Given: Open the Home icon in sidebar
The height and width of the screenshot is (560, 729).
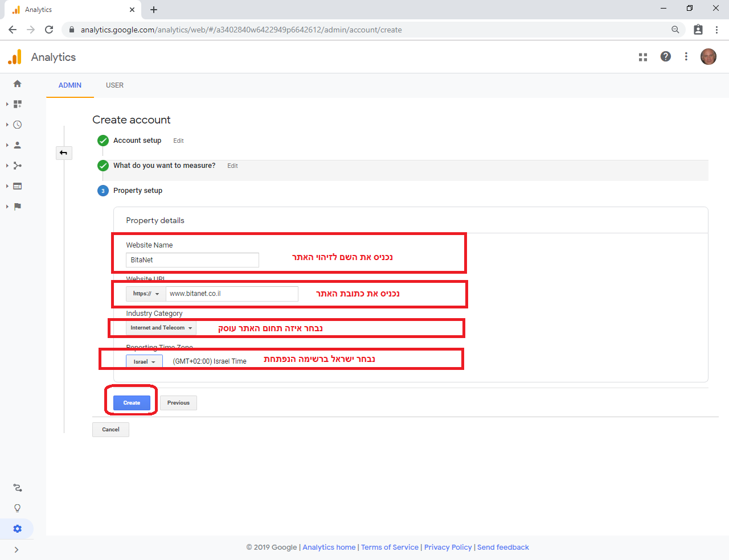Looking at the screenshot, I should [x=17, y=84].
